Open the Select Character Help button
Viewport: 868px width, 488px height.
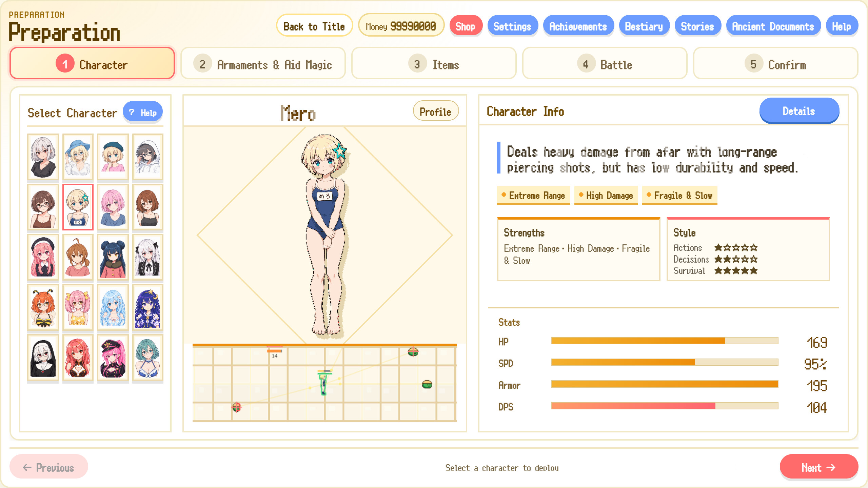pyautogui.click(x=143, y=112)
